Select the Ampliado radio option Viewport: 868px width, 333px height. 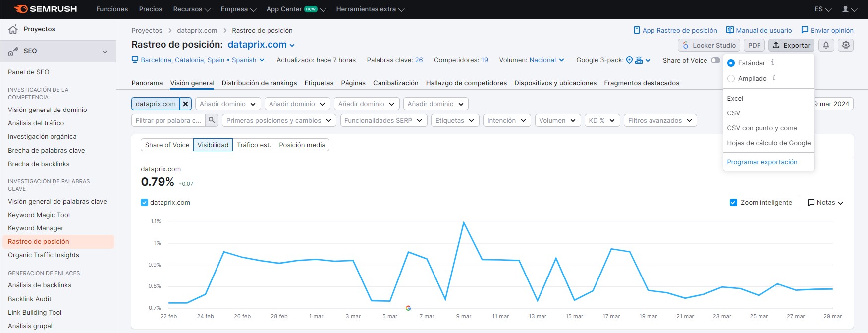click(731, 78)
